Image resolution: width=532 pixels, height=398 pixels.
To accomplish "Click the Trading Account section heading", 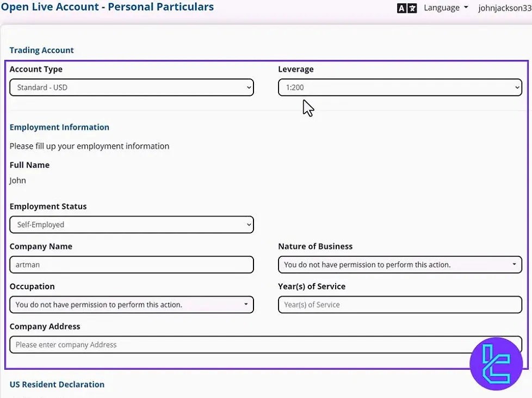I will [x=42, y=50].
